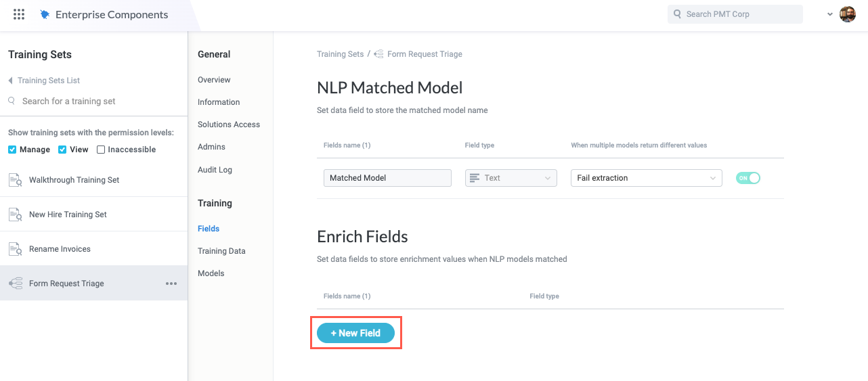
Task: Open the Text field type dropdown
Action: (x=511, y=178)
